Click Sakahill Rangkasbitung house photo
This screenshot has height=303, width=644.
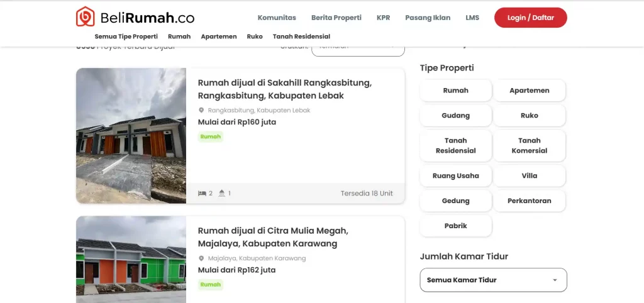[131, 136]
